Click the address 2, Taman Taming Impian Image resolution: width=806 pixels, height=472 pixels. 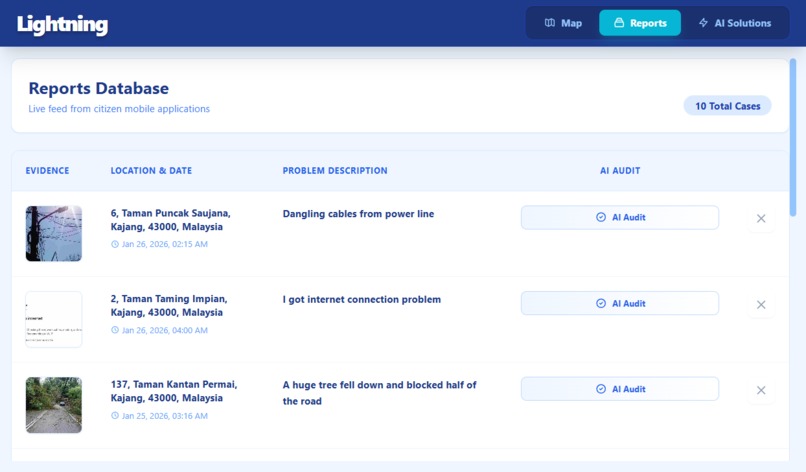click(x=169, y=305)
